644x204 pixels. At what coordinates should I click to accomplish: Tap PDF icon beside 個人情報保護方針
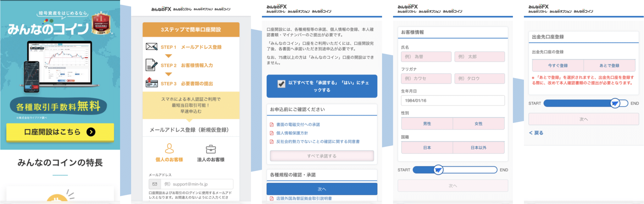272,133
